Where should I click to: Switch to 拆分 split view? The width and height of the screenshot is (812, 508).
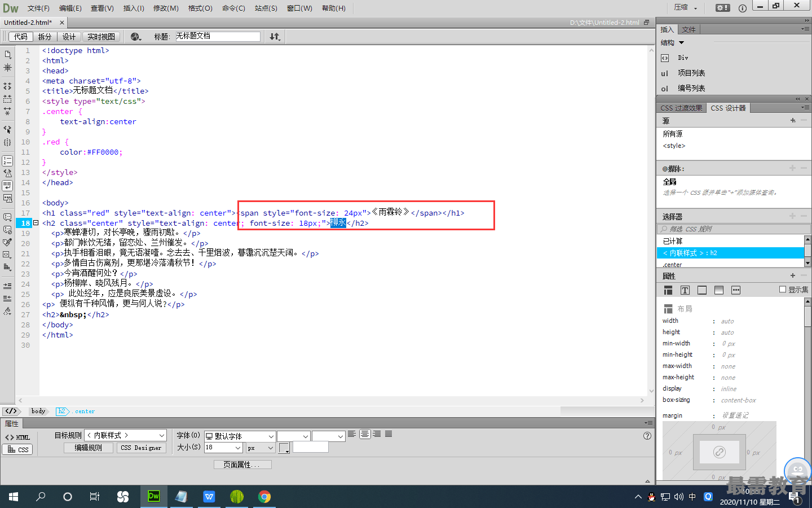pos(45,37)
